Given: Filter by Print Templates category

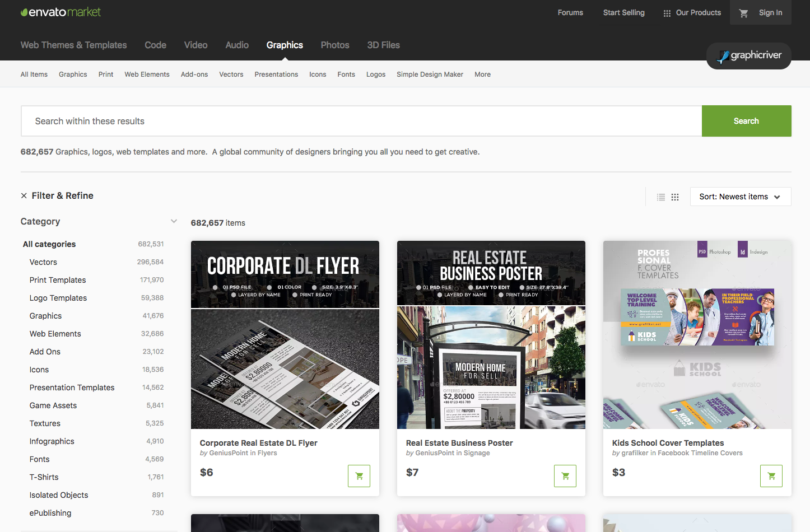Looking at the screenshot, I should pyautogui.click(x=58, y=280).
